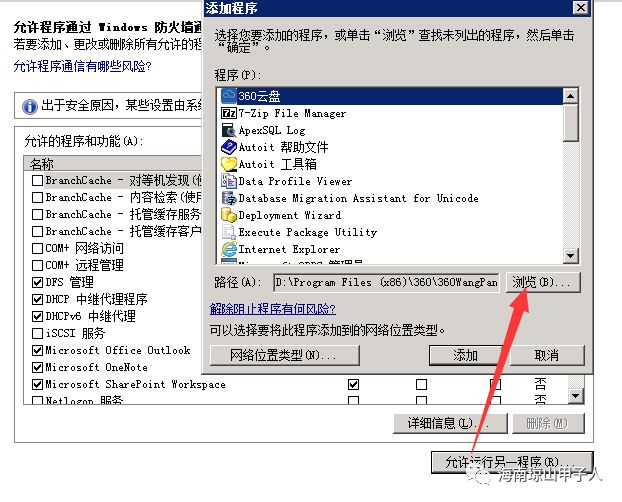Click the program list scrollbar thumb

click(570, 123)
